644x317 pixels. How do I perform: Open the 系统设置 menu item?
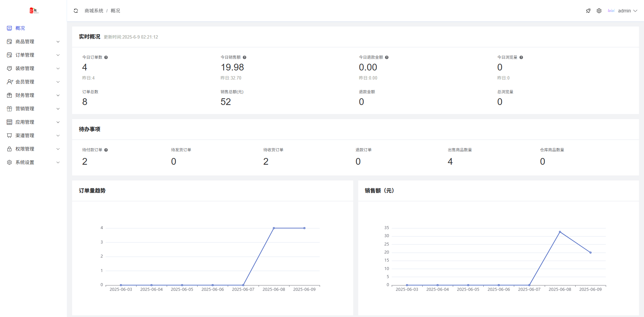pos(33,162)
